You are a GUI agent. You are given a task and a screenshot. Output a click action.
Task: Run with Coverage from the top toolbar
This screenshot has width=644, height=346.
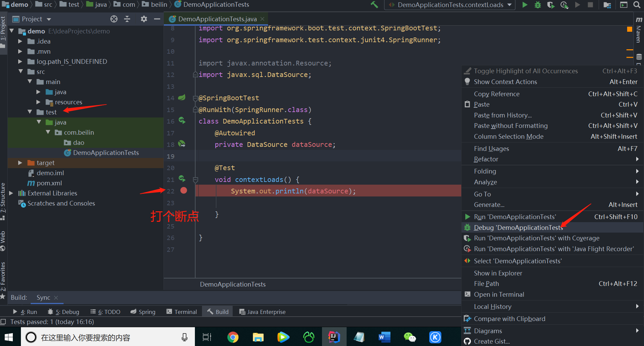(x=551, y=5)
